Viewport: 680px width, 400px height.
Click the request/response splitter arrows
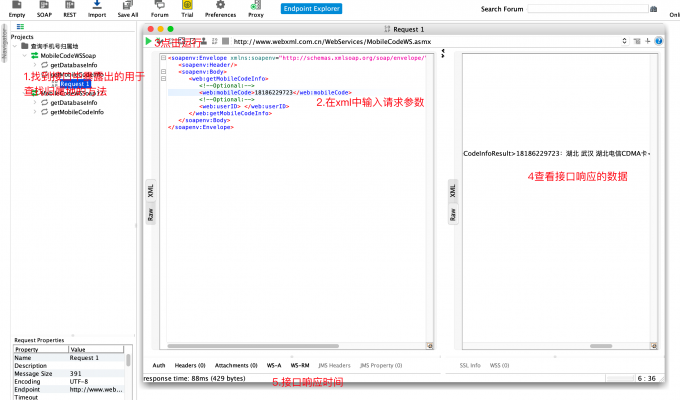coord(443,53)
